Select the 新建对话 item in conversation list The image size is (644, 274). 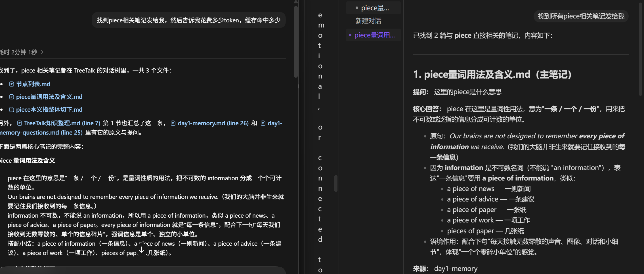[x=368, y=21]
